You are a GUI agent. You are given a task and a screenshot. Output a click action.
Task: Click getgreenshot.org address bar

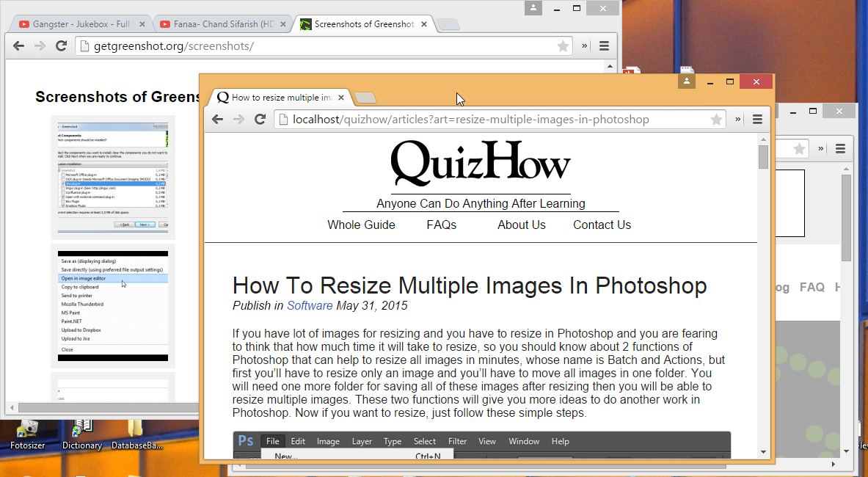(324, 46)
